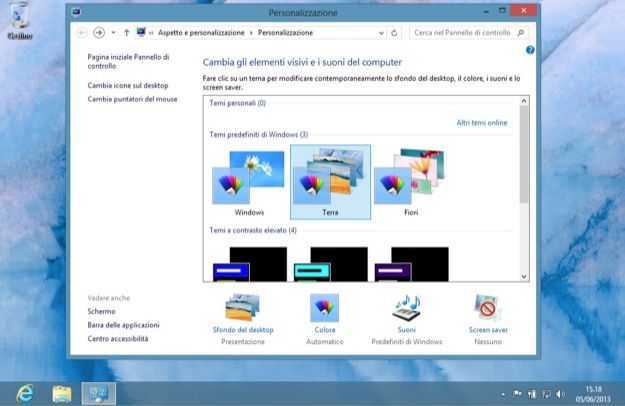The image size is (625, 406).
Task: Click the Forward navigation arrow
Action: click(x=99, y=33)
